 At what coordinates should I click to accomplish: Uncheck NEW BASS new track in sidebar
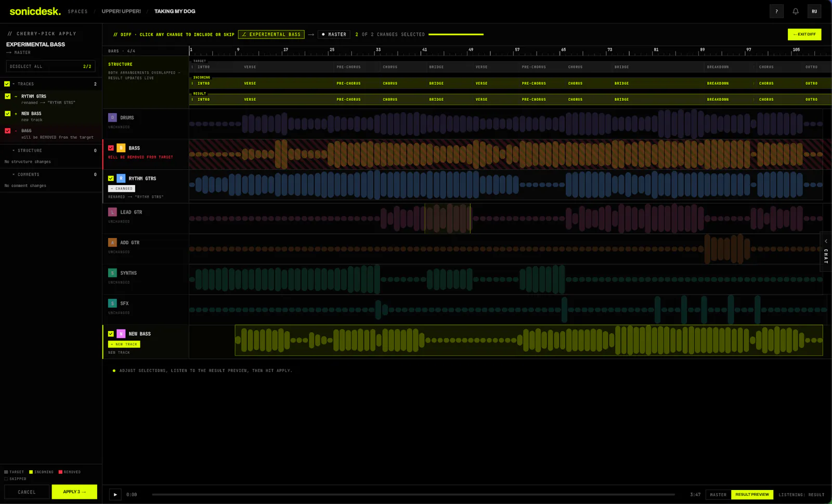(7, 113)
